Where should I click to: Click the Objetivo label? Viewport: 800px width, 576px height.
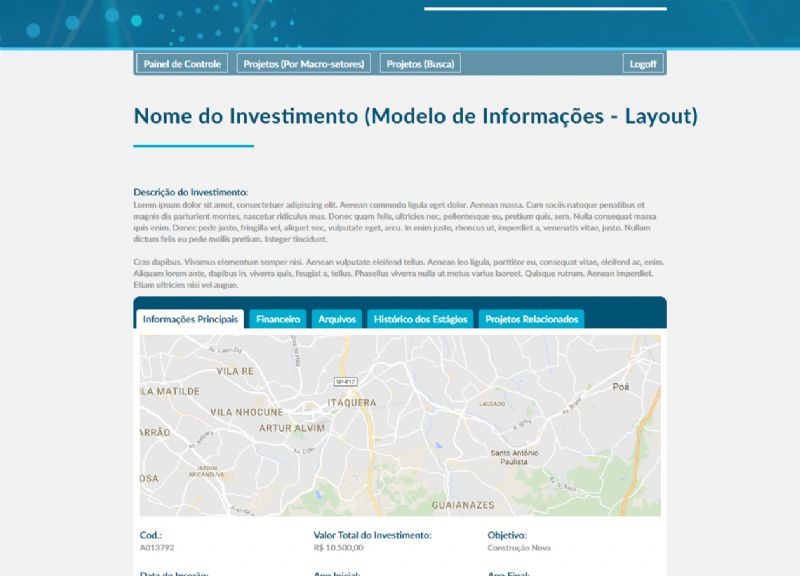(x=507, y=535)
